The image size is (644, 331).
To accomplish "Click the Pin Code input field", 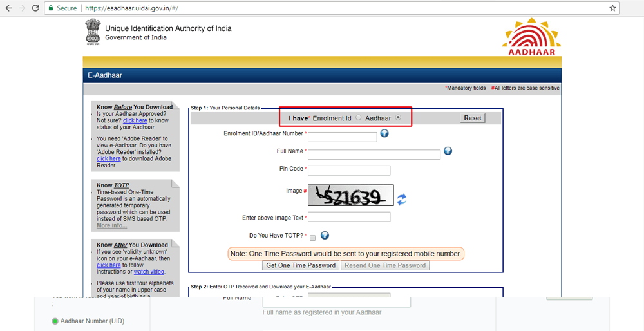I will pyautogui.click(x=349, y=171).
